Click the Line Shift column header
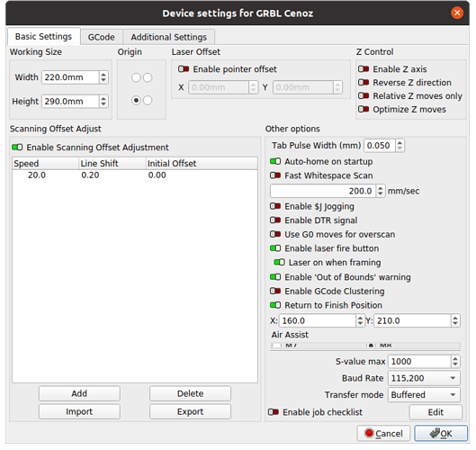The image size is (476, 450). (112, 164)
